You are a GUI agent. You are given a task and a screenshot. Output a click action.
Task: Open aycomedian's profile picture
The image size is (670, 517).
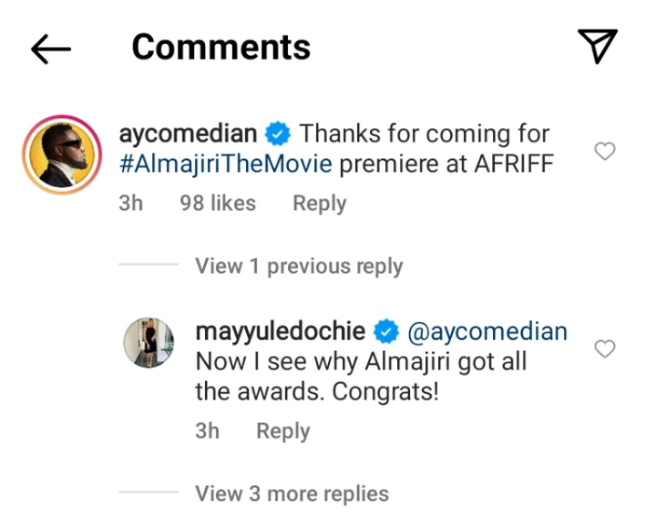click(62, 151)
